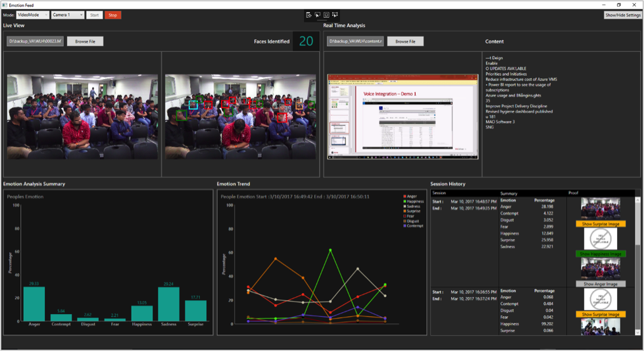Screen dimensions: 644x351
Task: Show Surprise Image for 16:48:57 session
Action: [x=601, y=224]
